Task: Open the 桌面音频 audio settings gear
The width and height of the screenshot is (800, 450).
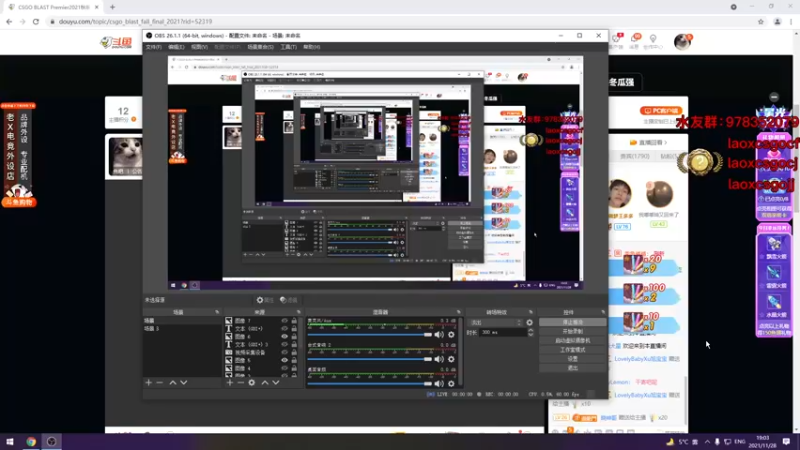Action: coord(451,384)
